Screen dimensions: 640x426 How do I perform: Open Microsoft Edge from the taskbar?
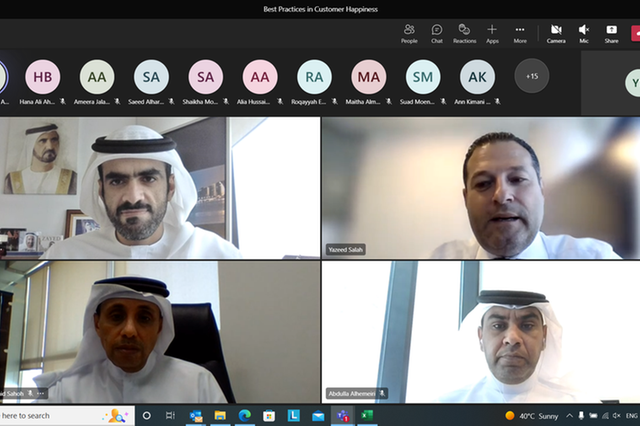[x=244, y=416]
